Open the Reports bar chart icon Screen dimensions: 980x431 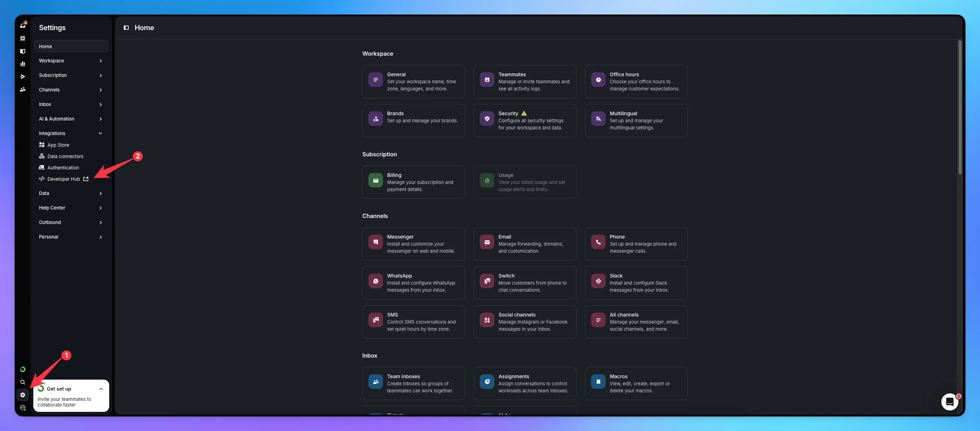pos(23,64)
